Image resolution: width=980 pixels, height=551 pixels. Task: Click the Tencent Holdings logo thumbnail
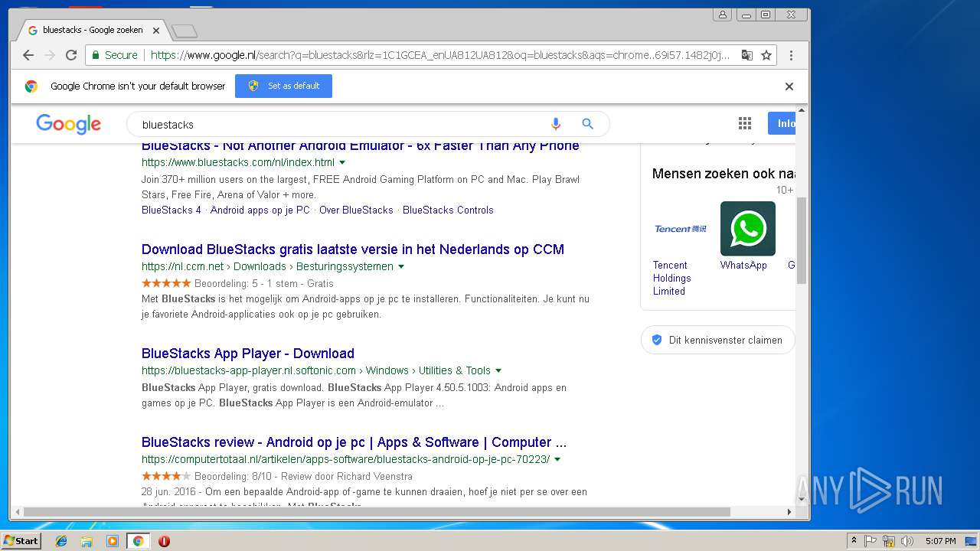680,229
